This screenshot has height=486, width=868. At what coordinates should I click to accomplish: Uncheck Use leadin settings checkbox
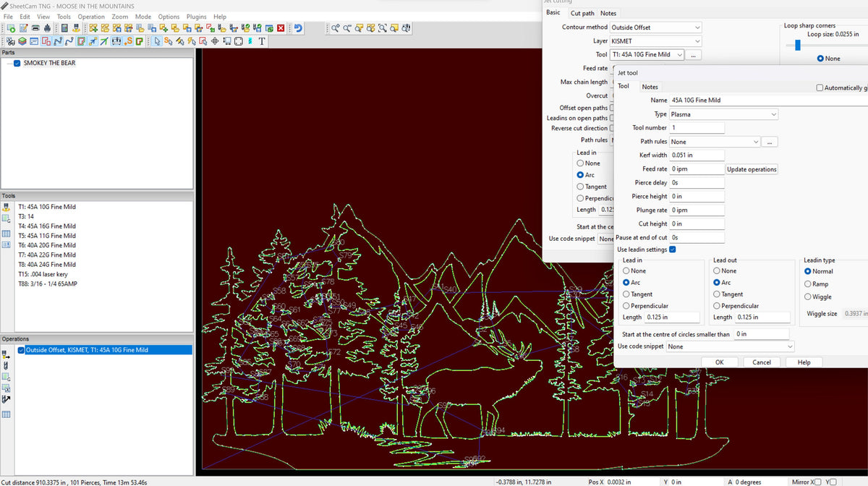coord(673,250)
